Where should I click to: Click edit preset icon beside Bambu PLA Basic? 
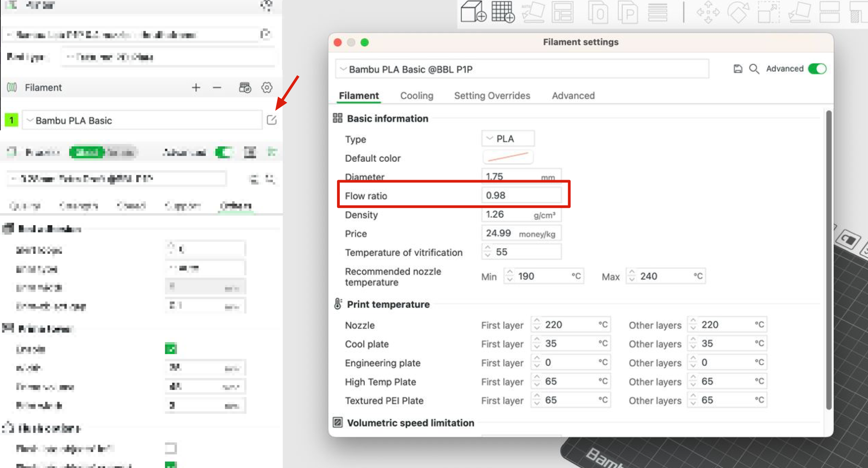pos(272,120)
